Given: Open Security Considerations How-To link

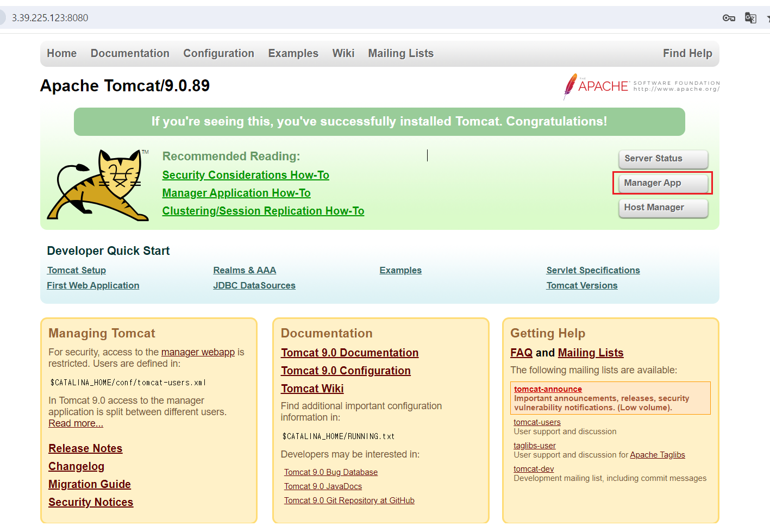Looking at the screenshot, I should click(x=246, y=175).
